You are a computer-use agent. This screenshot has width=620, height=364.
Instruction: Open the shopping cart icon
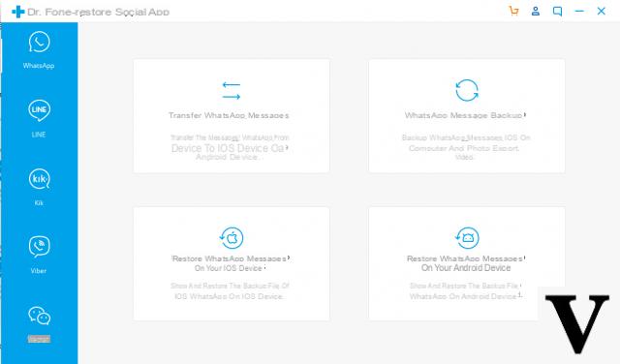pos(513,11)
